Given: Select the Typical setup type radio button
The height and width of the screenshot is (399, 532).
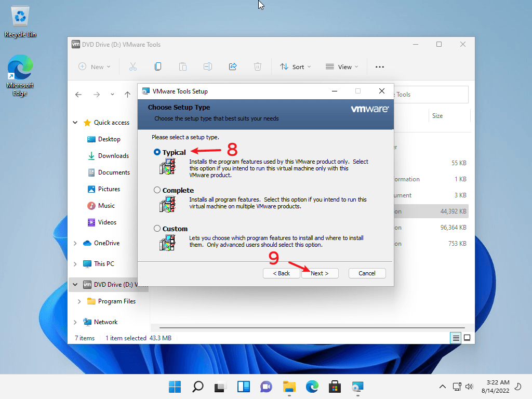Looking at the screenshot, I should (x=157, y=152).
